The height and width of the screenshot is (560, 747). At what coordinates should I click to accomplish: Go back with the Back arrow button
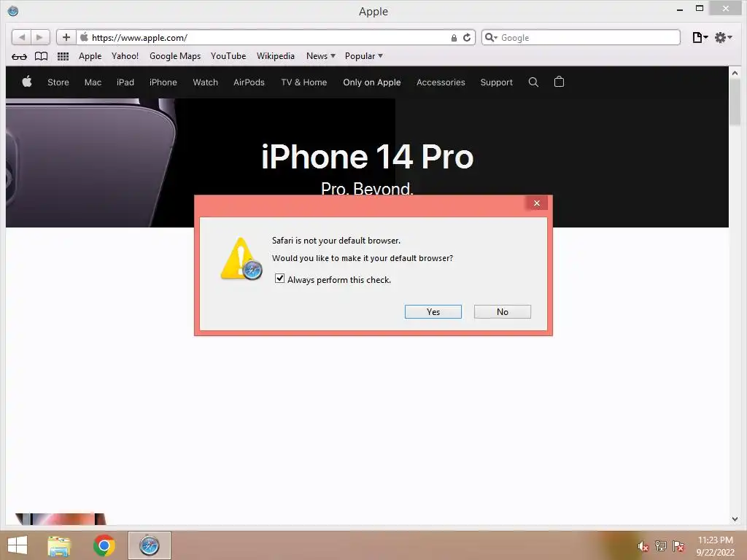(x=21, y=37)
